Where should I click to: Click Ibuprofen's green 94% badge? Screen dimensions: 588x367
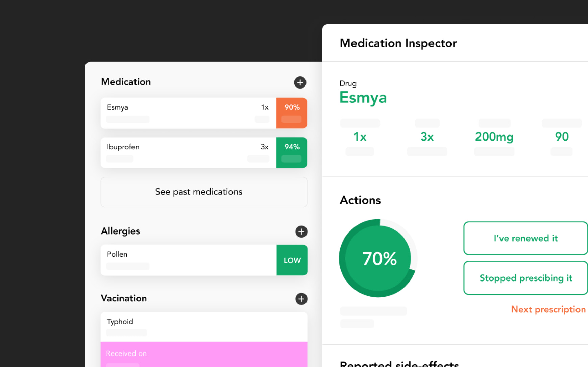[292, 152]
